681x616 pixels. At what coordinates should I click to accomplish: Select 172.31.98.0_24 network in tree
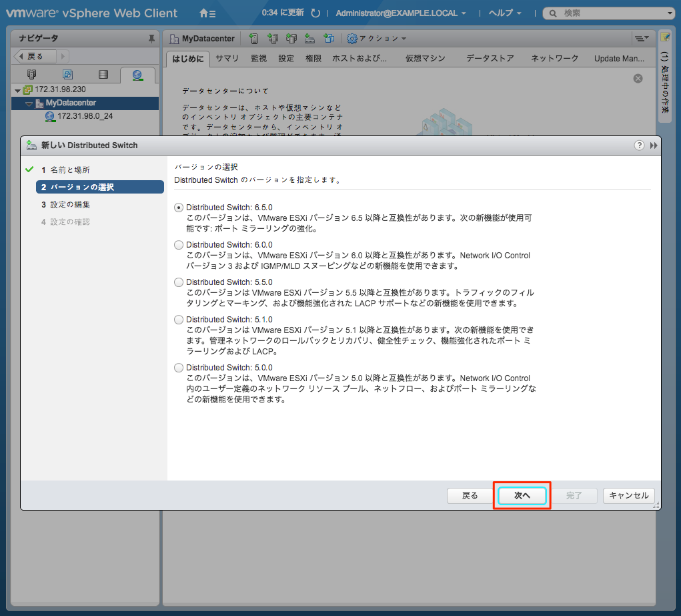tap(85, 117)
